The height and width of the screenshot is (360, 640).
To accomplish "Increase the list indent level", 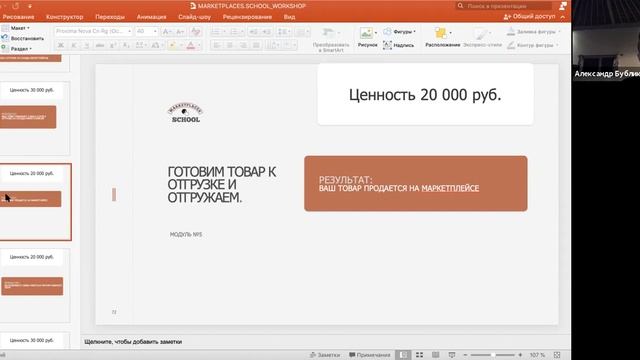I will (267, 31).
